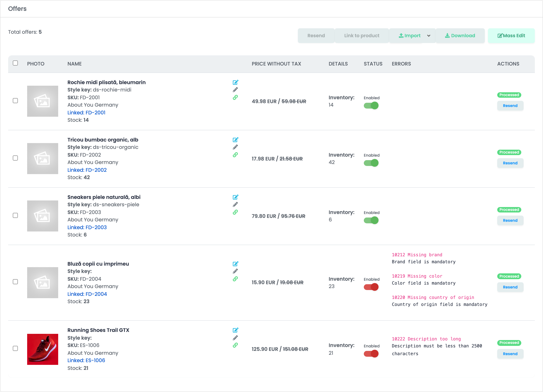Click link chain icon for Bluză copii
The width and height of the screenshot is (543, 392).
click(x=235, y=279)
